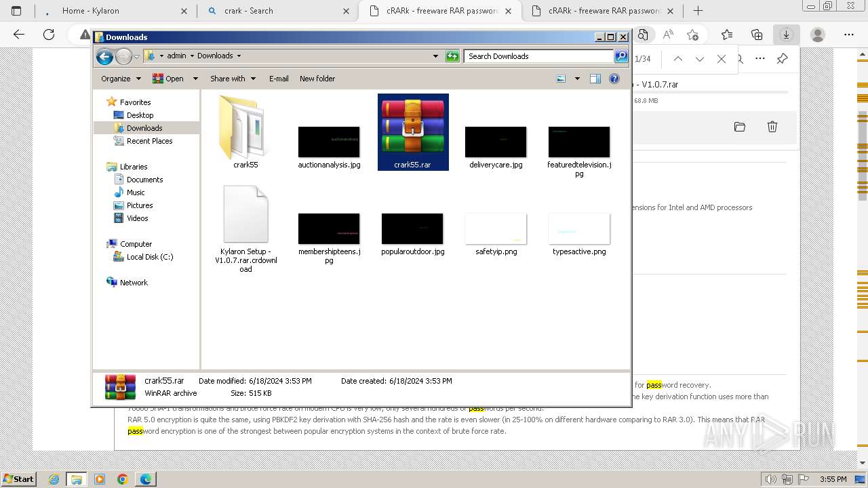Viewport: 868px width, 488px height.
Task: Select the auctionanalysis.jpg thumbnail
Action: click(329, 142)
